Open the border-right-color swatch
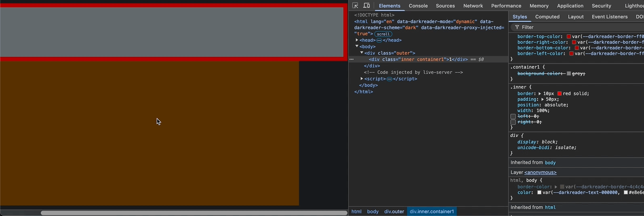Screen dimensions: 644x216 pos(574,42)
